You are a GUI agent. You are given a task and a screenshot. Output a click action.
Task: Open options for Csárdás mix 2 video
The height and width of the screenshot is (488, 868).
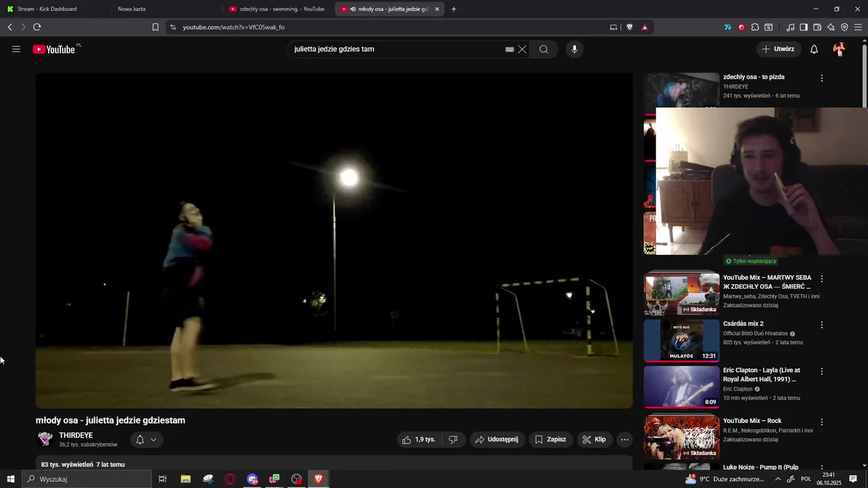pos(822,325)
